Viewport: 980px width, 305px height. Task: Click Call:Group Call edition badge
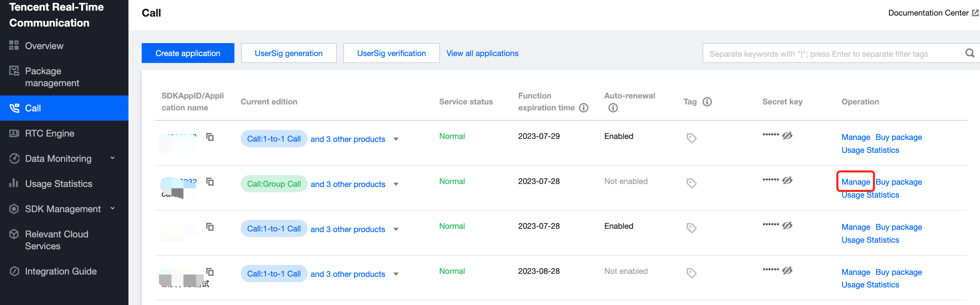[274, 184]
